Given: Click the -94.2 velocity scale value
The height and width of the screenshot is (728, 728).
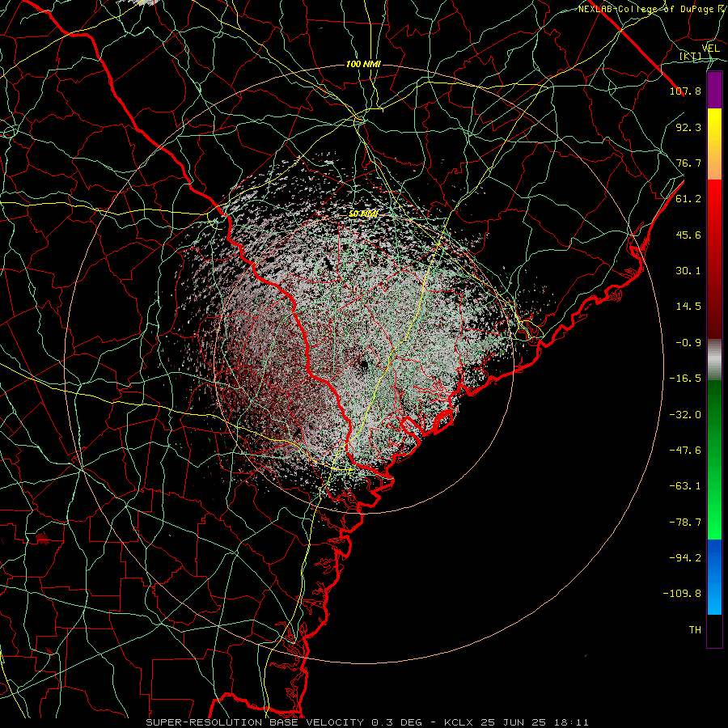Looking at the screenshot, I should tap(685, 557).
